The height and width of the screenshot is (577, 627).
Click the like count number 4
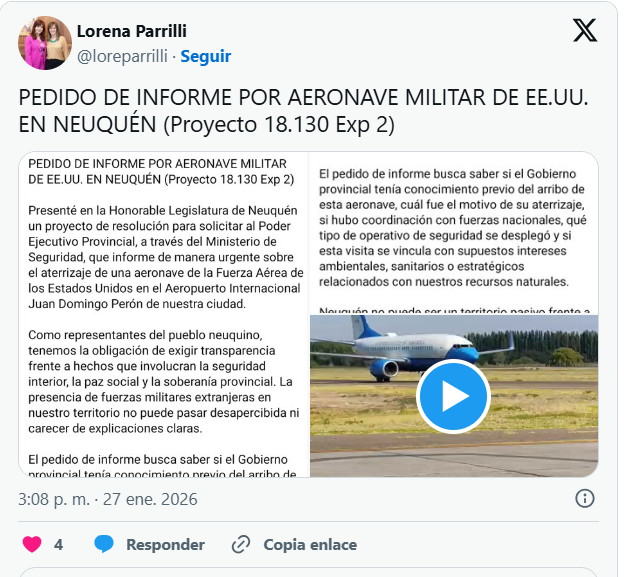point(58,545)
